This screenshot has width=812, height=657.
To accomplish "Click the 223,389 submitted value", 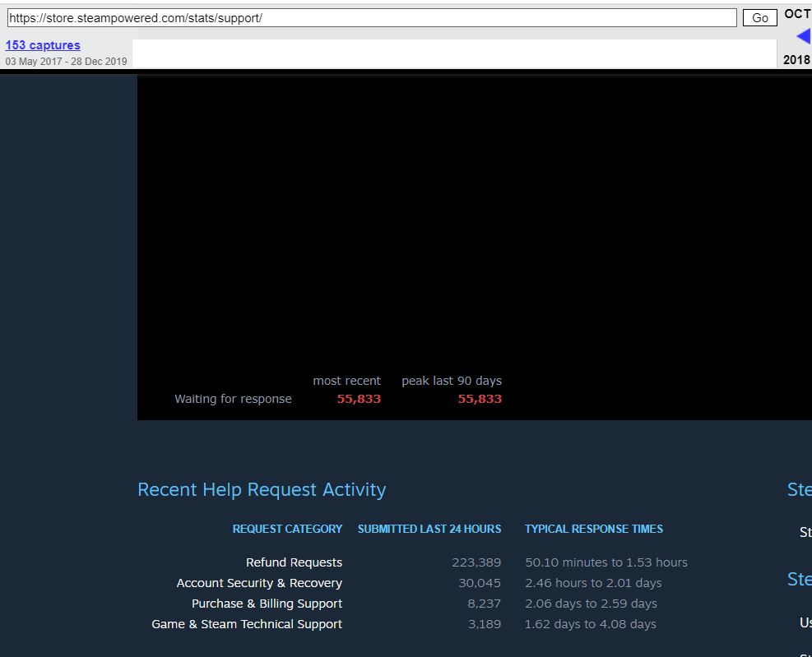I will click(x=476, y=562).
